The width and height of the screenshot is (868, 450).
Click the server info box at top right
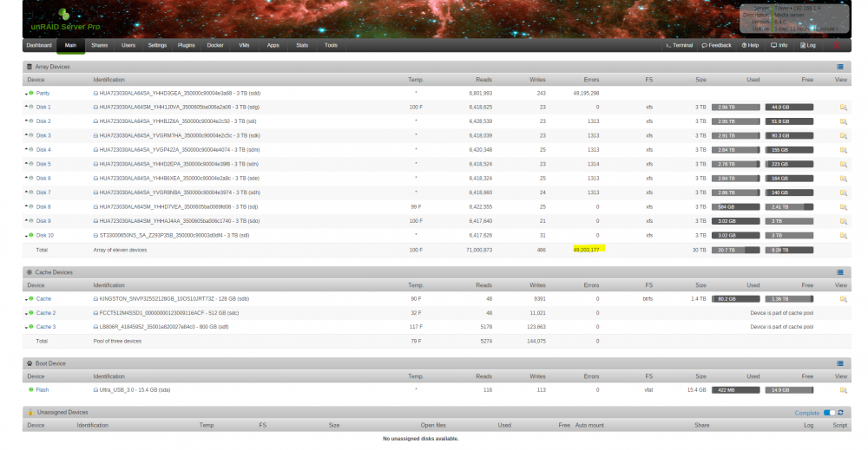[x=794, y=19]
